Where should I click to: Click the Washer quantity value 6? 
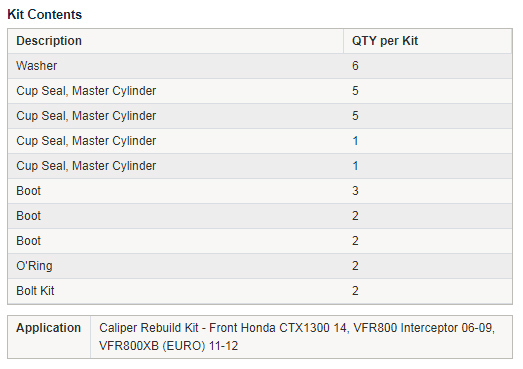[355, 66]
